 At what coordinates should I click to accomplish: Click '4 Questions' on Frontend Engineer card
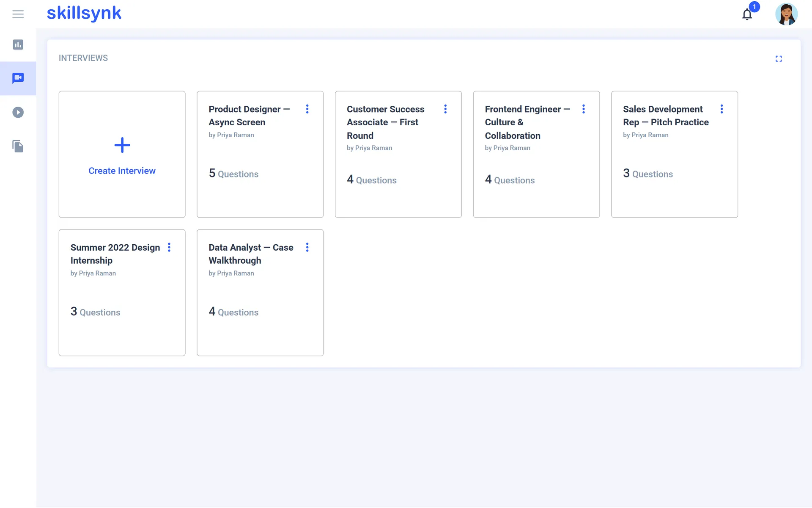pyautogui.click(x=510, y=180)
